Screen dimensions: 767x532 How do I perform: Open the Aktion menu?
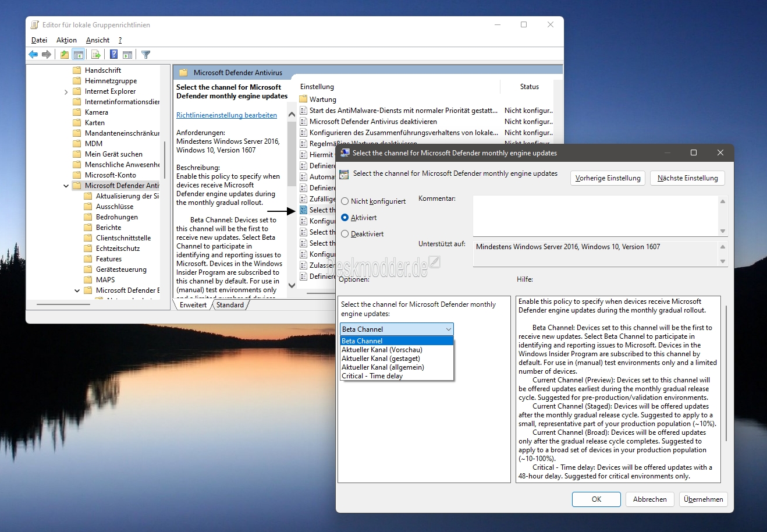(x=66, y=40)
